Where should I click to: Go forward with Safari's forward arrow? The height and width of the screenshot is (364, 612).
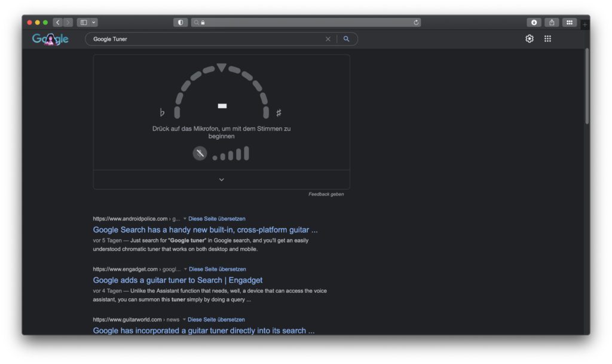pos(68,23)
